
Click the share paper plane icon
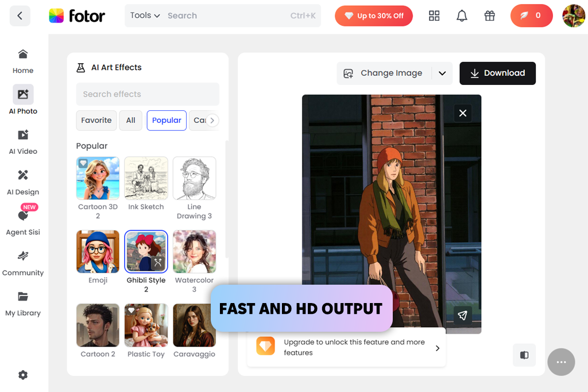click(462, 315)
